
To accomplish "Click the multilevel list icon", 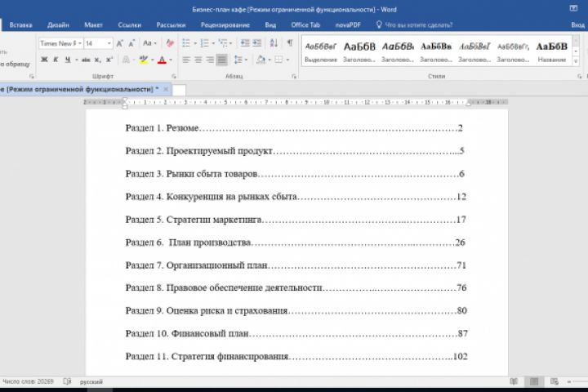I will tap(223, 43).
